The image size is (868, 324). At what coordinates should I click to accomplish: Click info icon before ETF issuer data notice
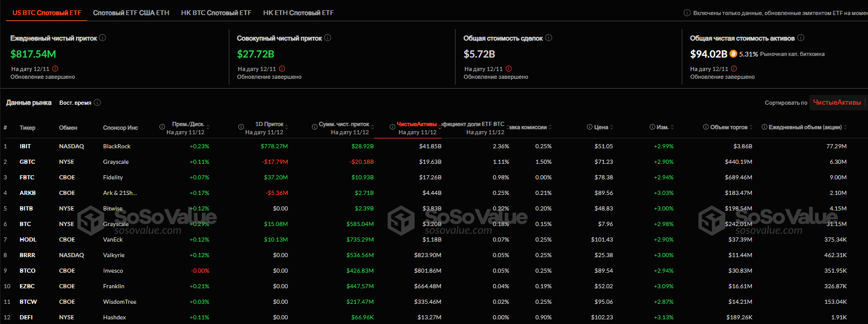click(x=687, y=13)
